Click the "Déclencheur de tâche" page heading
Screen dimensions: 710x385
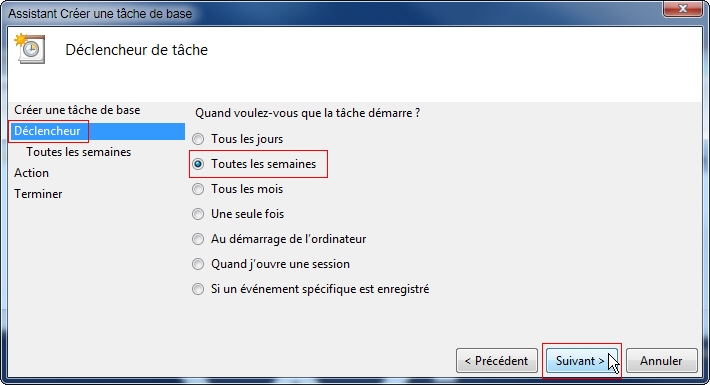click(136, 49)
